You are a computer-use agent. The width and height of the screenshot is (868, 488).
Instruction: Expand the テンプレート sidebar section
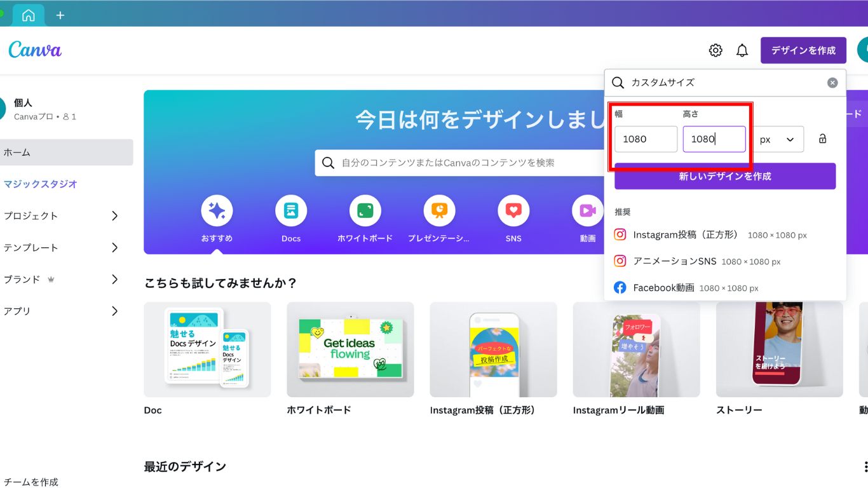[114, 248]
